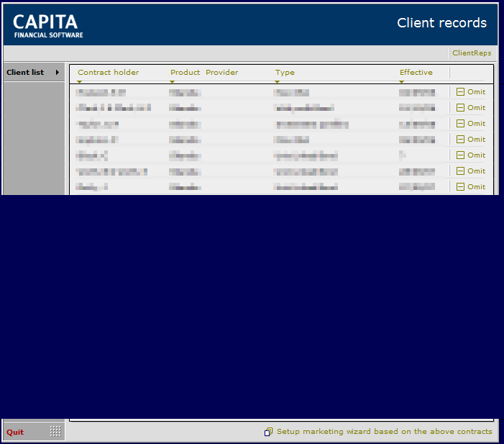Omit the sixth contract row
The width and height of the screenshot is (504, 444).
[471, 171]
